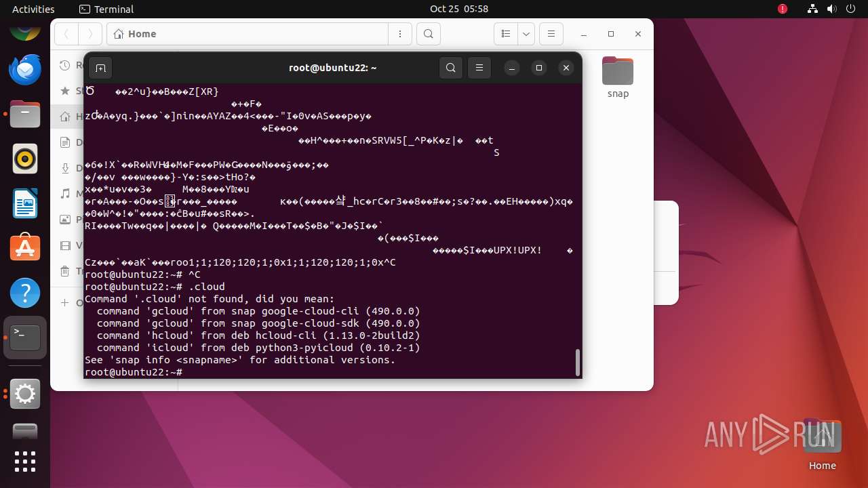Maximize the Files window
The image size is (868, 488).
click(611, 34)
